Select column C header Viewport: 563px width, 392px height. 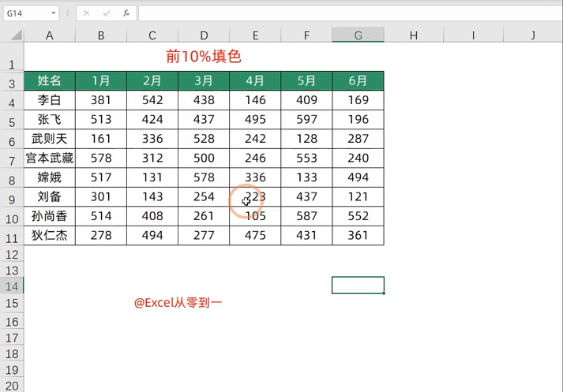[x=152, y=35]
